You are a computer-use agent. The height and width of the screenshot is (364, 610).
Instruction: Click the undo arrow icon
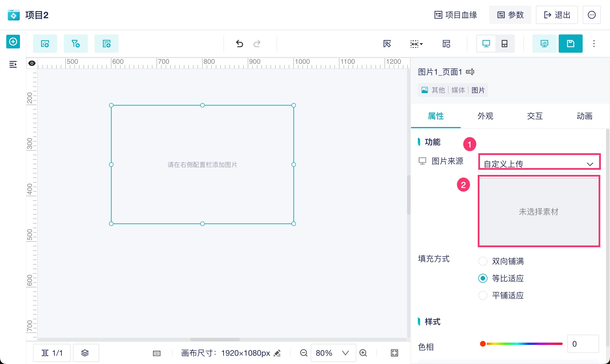pos(239,44)
